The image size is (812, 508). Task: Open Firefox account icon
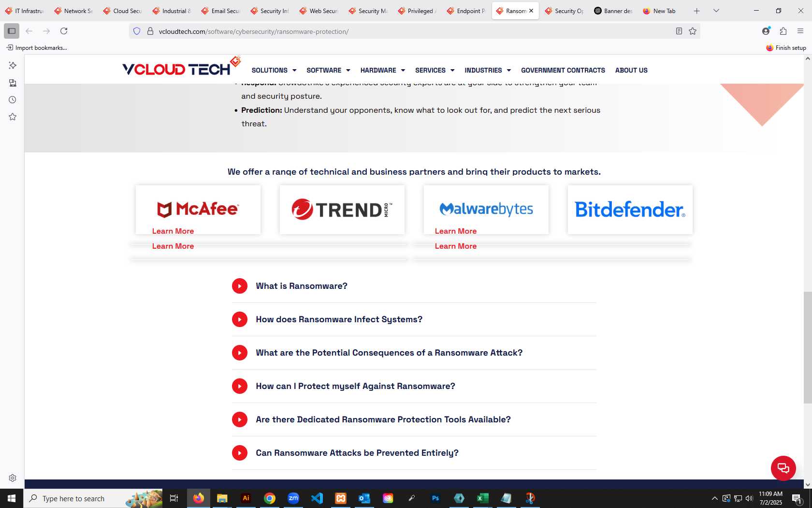(x=766, y=31)
